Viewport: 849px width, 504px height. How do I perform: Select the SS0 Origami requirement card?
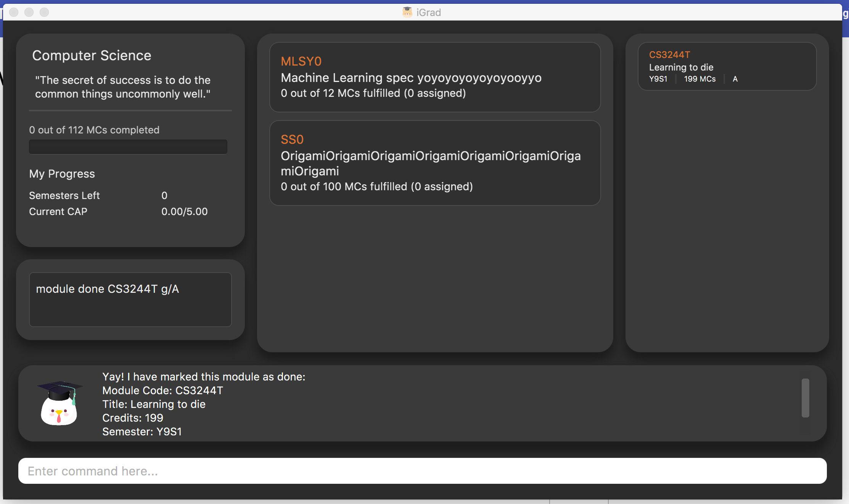tap(435, 163)
